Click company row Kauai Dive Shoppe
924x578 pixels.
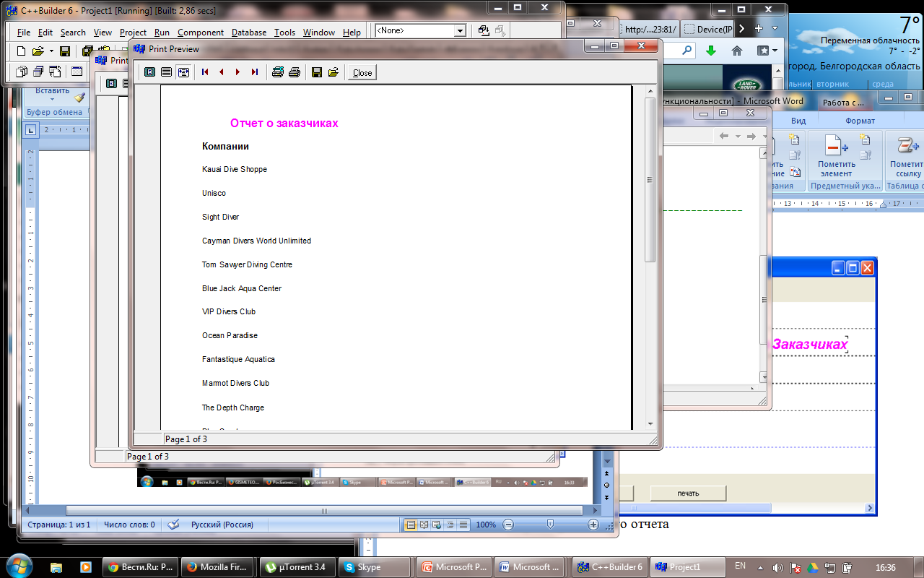tap(235, 169)
